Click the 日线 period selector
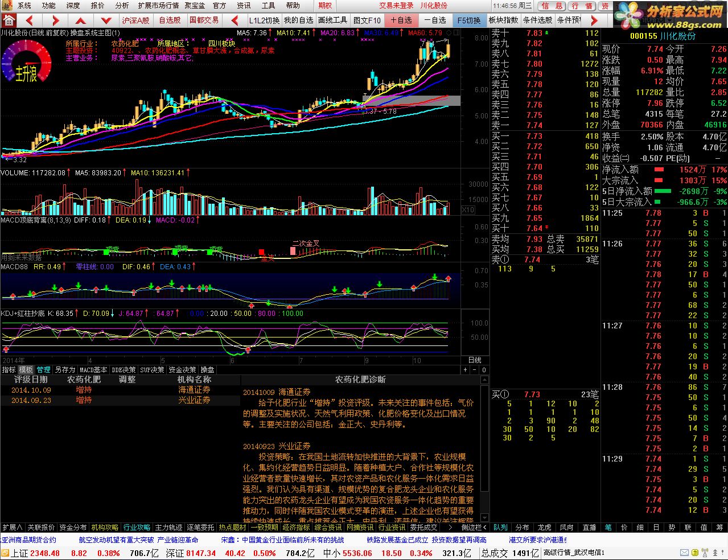The image size is (728, 560). (x=475, y=360)
